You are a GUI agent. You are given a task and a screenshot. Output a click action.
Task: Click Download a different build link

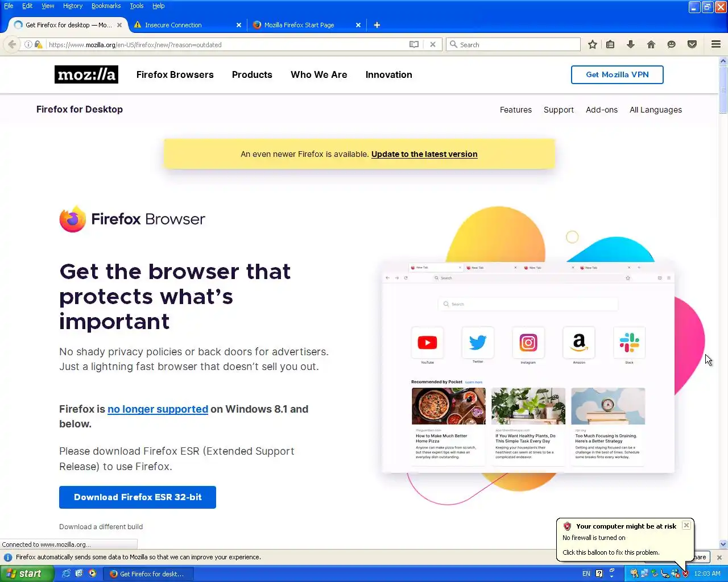click(x=101, y=527)
